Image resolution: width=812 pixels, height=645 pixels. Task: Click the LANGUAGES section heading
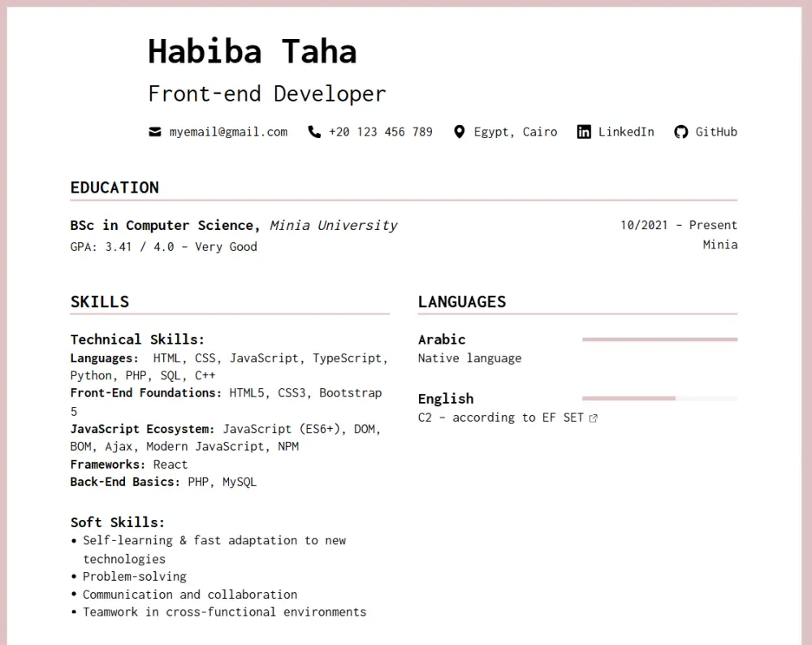coord(462,301)
